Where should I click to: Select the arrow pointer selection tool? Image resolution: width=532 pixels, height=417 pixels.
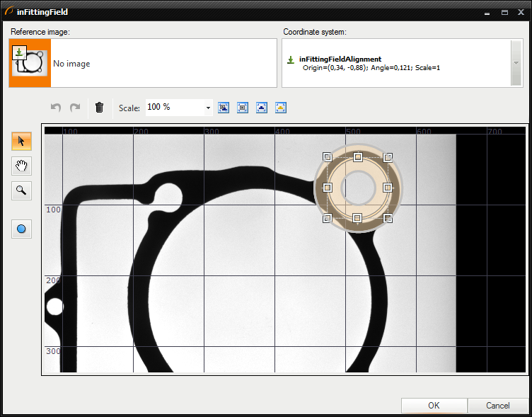(21, 141)
